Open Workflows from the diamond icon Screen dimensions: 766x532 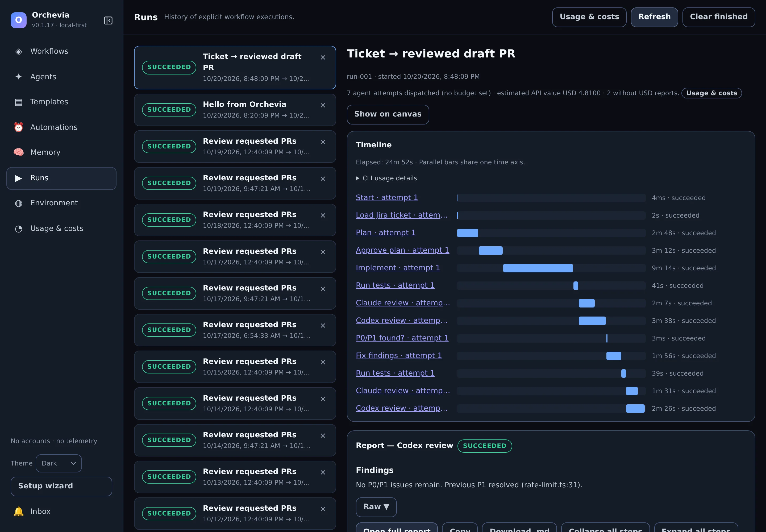(x=19, y=51)
